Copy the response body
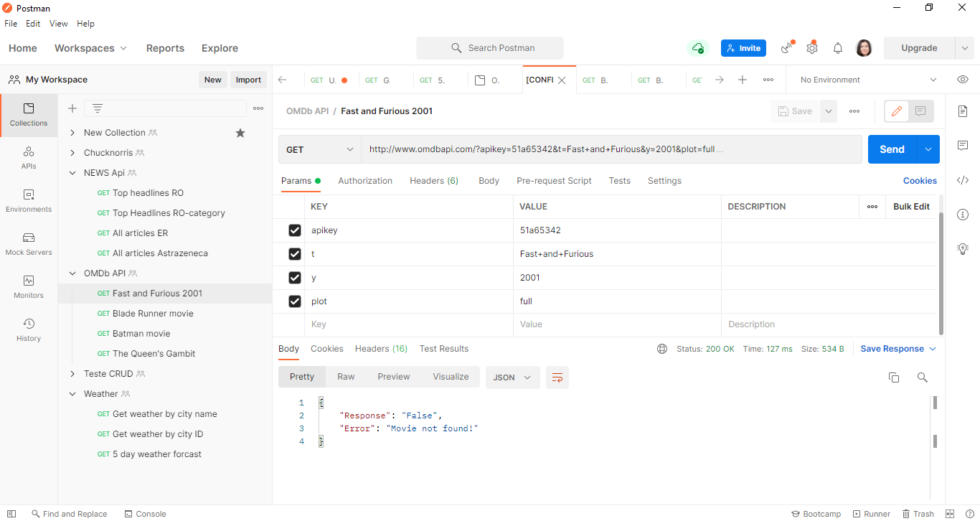This screenshot has width=980, height=521. click(894, 377)
